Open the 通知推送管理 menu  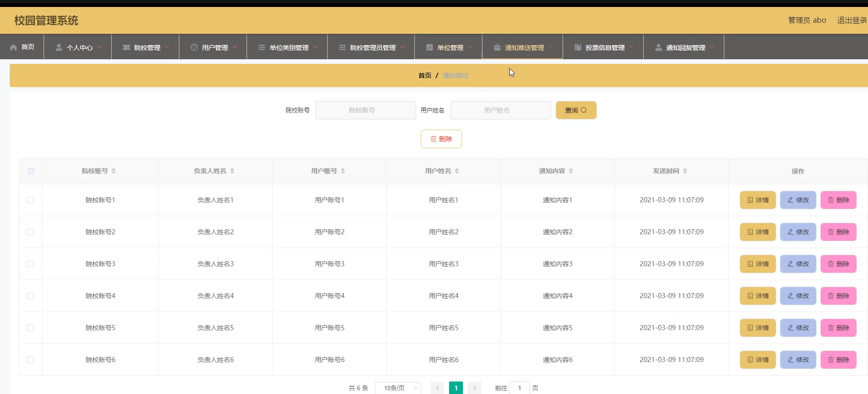point(523,47)
